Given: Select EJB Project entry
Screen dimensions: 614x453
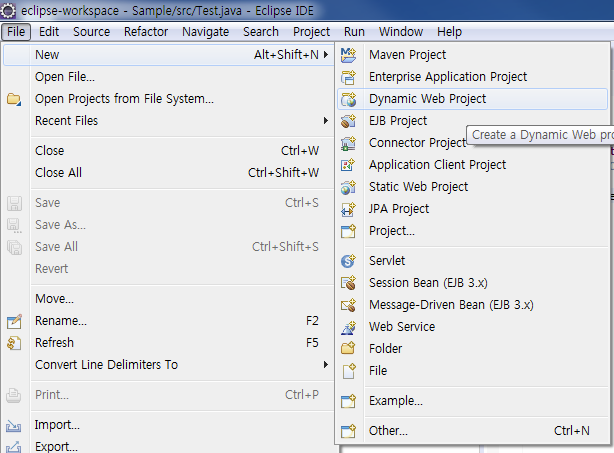Looking at the screenshot, I should [x=472, y=121].
